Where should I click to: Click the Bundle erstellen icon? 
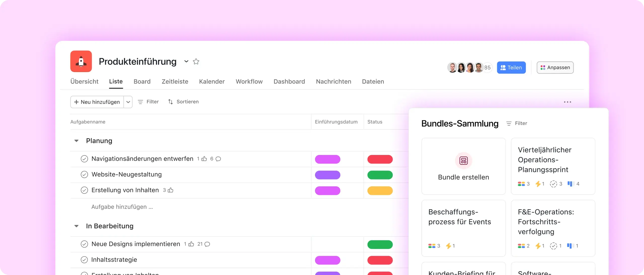point(463,160)
